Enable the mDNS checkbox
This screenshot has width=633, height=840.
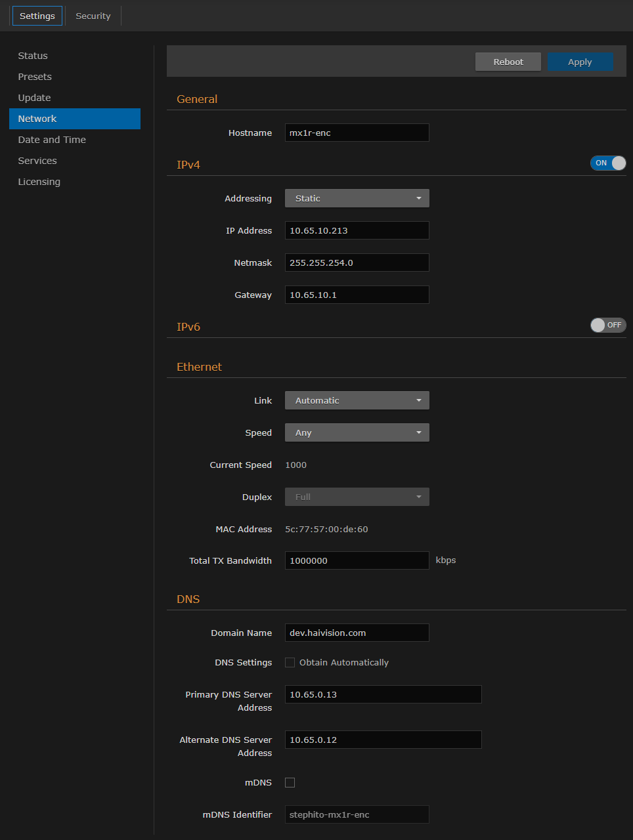point(290,782)
